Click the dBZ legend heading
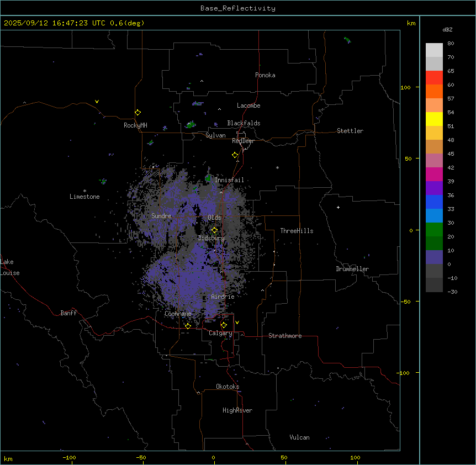Image resolution: width=476 pixels, height=465 pixels. click(447, 30)
